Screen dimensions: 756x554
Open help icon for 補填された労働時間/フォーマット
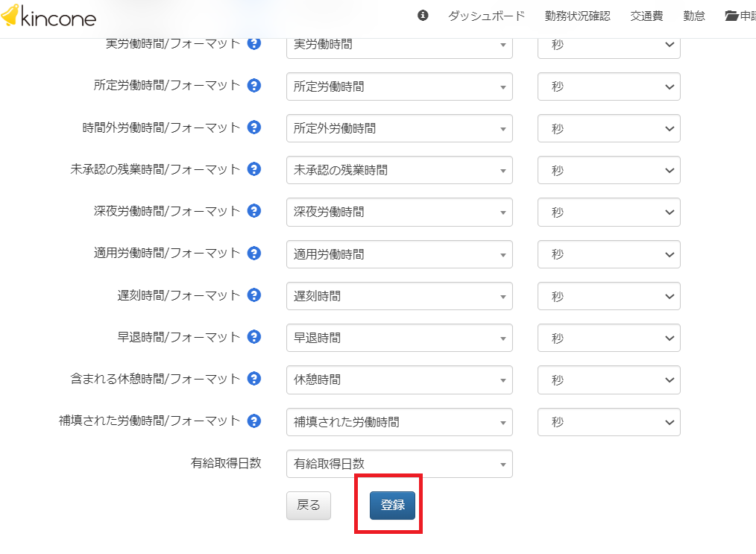point(254,421)
